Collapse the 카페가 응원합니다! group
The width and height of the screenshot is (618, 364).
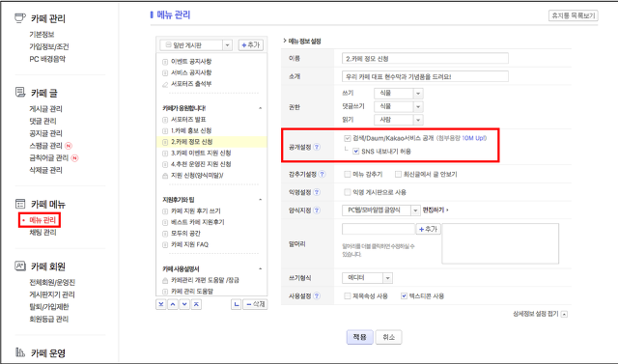(260, 108)
